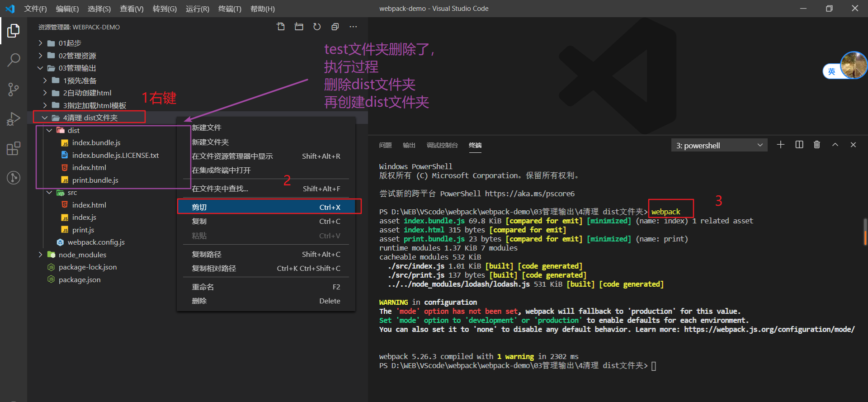Screen dimensions: 868x402
Task: Open webpack.config.js file
Action: pos(96,242)
